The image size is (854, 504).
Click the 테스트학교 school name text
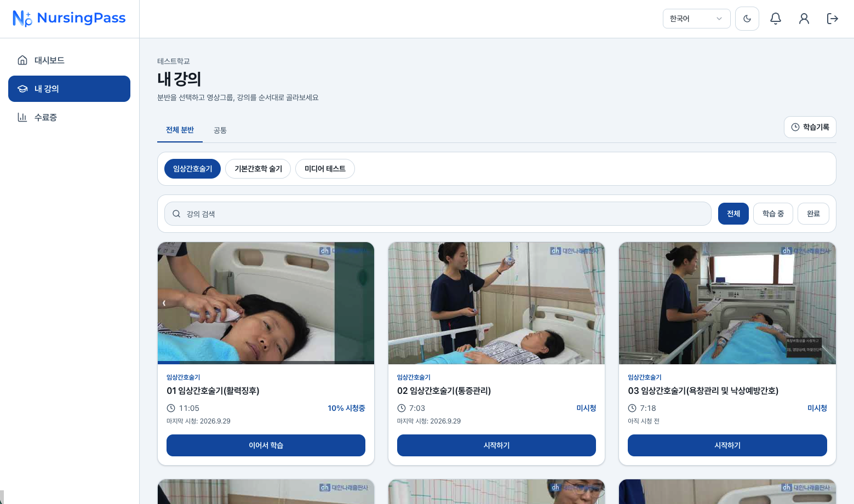(174, 61)
